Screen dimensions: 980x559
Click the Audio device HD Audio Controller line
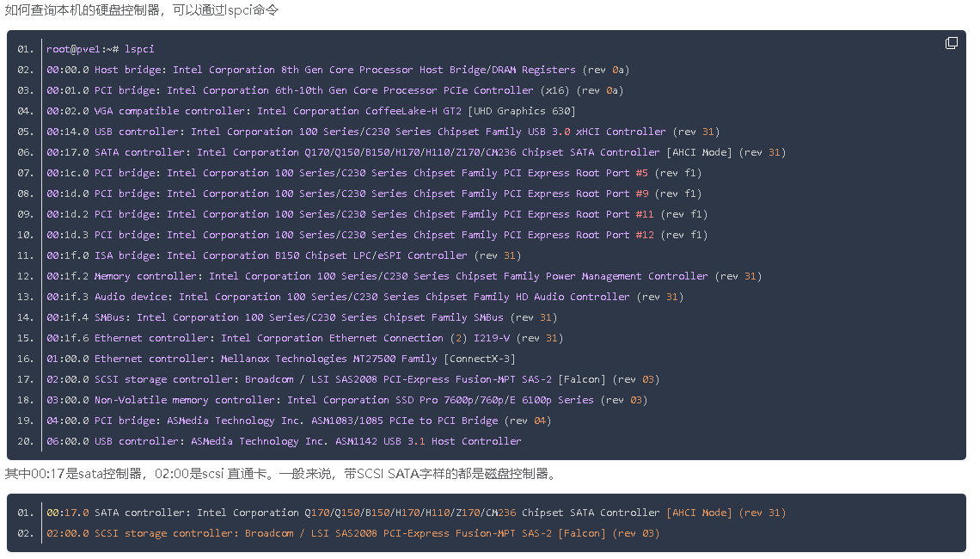[x=365, y=297]
